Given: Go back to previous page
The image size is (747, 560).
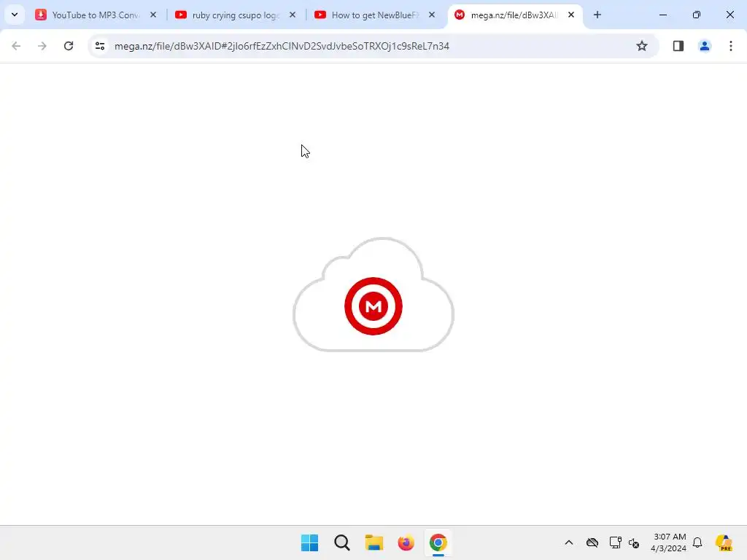Looking at the screenshot, I should coord(16,46).
